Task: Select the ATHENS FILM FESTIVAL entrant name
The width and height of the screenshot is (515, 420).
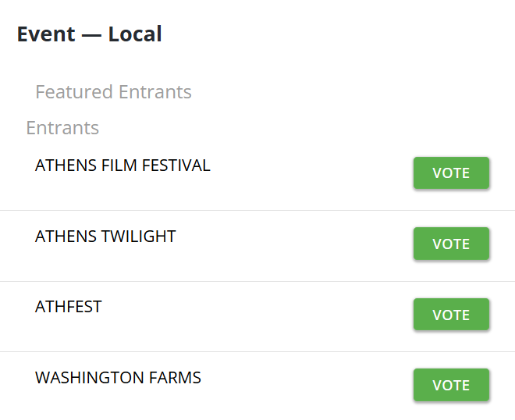Action: pyautogui.click(x=123, y=166)
